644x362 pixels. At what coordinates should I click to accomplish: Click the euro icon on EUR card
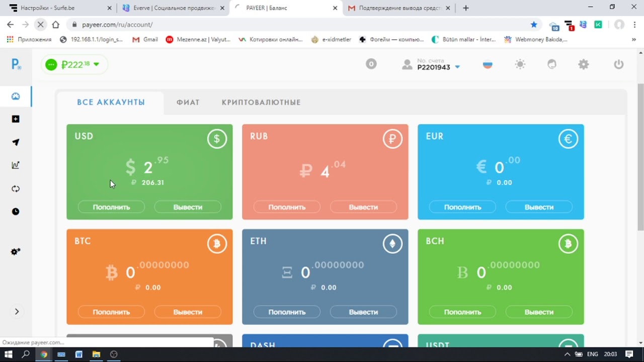tap(568, 139)
